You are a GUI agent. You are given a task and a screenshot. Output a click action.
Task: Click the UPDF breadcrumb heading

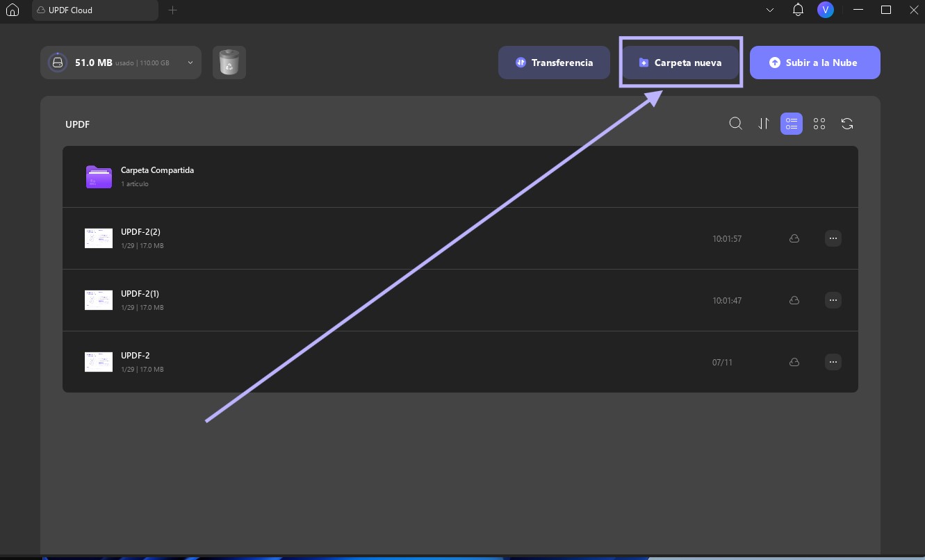click(78, 124)
